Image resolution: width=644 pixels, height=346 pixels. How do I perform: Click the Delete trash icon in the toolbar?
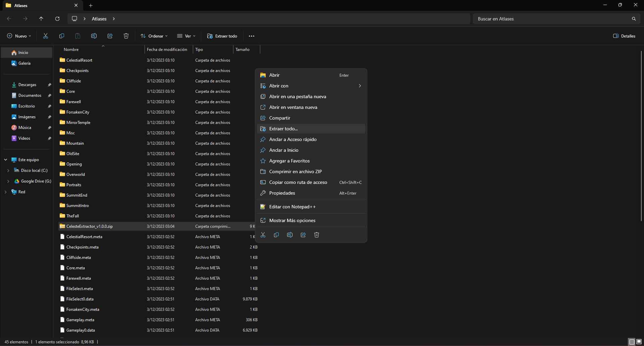126,36
